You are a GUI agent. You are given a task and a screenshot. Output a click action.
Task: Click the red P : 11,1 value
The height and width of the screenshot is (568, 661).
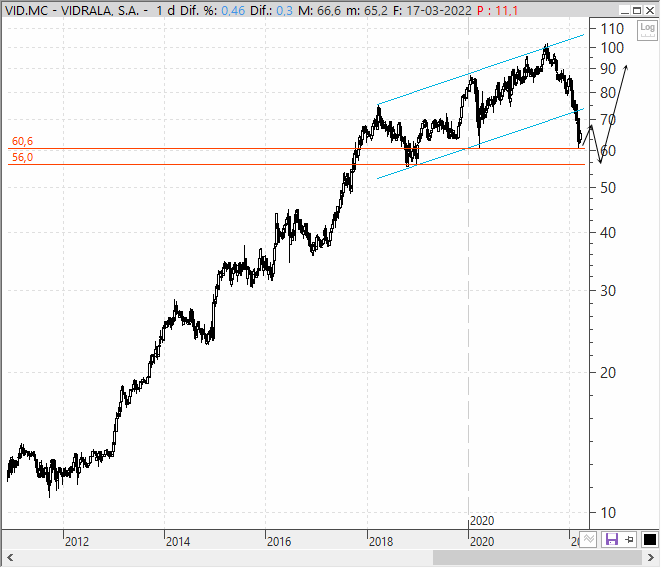(497, 11)
